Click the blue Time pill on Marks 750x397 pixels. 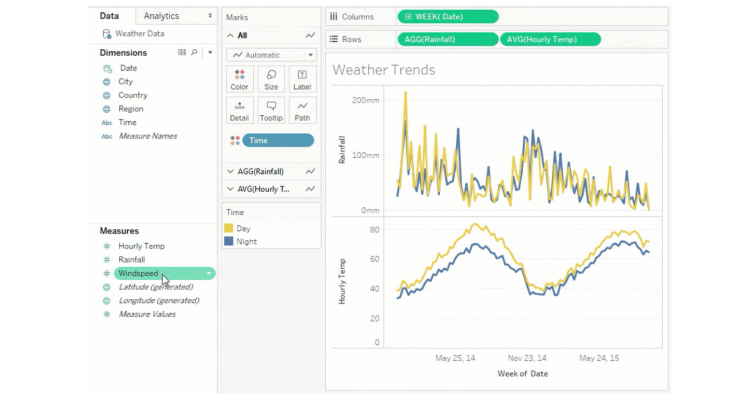(x=278, y=140)
